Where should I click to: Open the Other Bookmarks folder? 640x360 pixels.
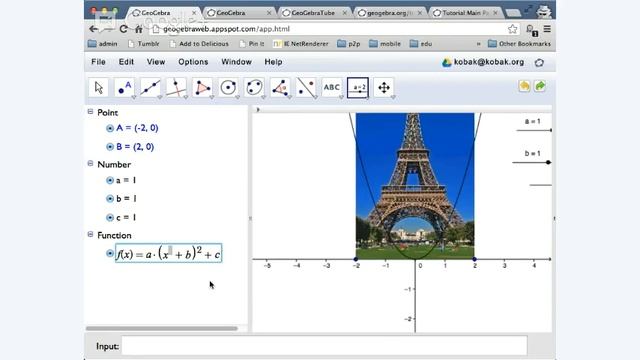pyautogui.click(x=520, y=44)
